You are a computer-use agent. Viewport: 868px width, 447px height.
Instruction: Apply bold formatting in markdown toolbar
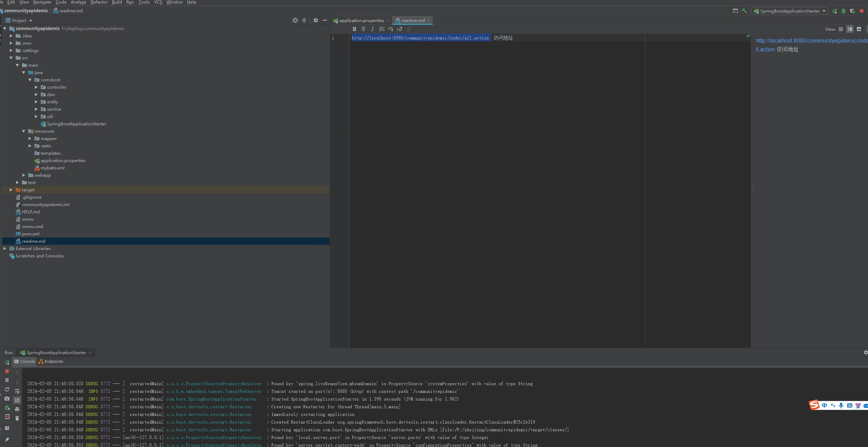pos(354,29)
